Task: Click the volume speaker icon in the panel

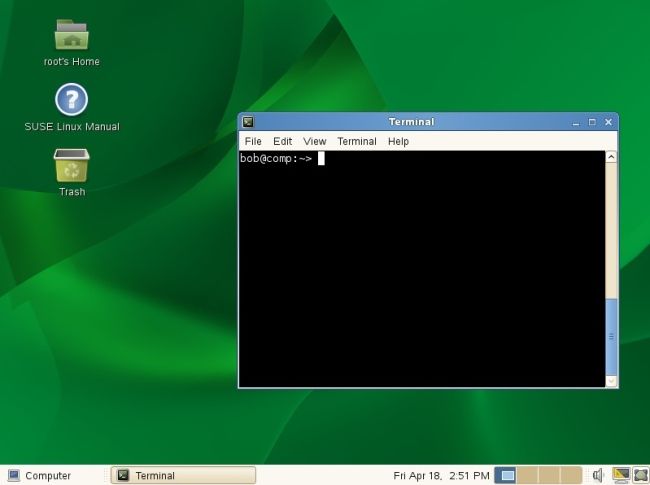Action: (598, 475)
